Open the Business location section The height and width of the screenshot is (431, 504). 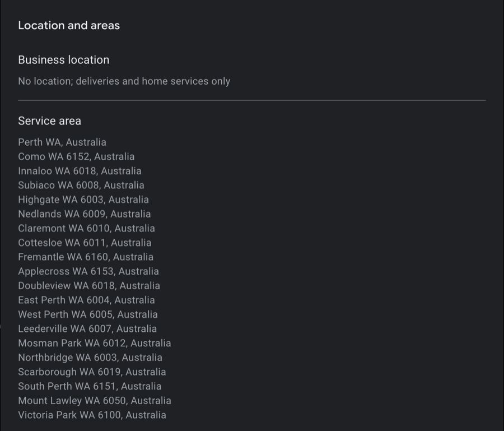click(63, 60)
